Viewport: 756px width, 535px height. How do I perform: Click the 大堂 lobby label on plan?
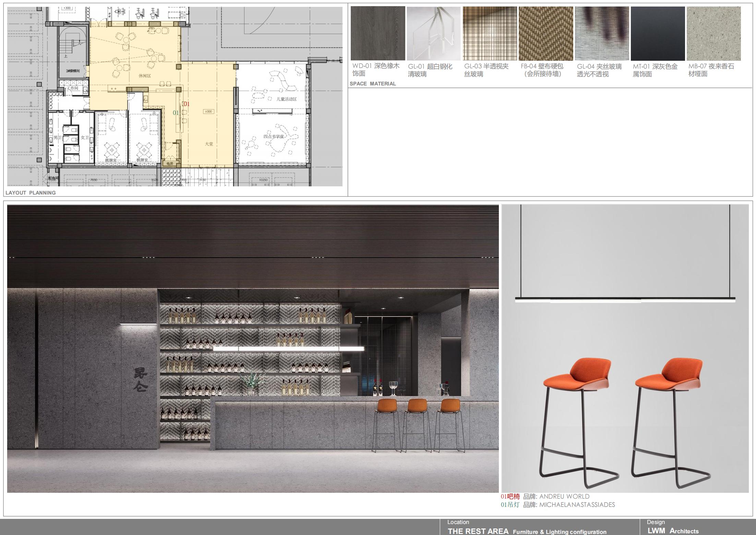209,144
